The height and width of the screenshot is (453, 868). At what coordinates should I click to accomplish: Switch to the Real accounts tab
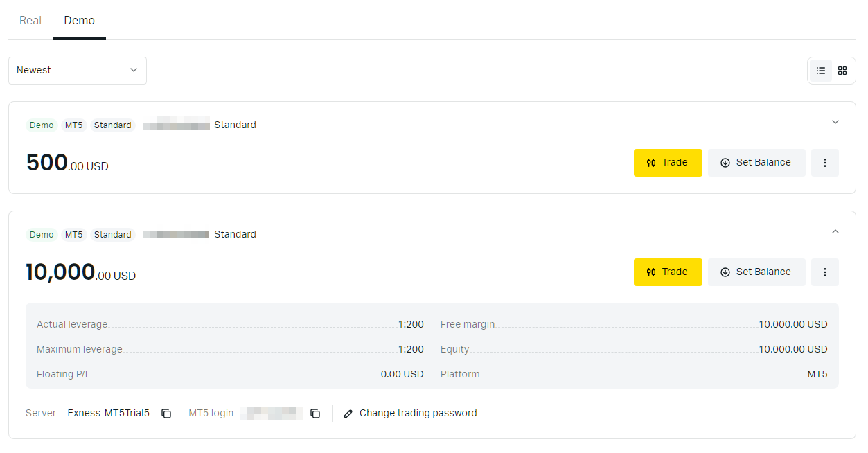point(30,20)
